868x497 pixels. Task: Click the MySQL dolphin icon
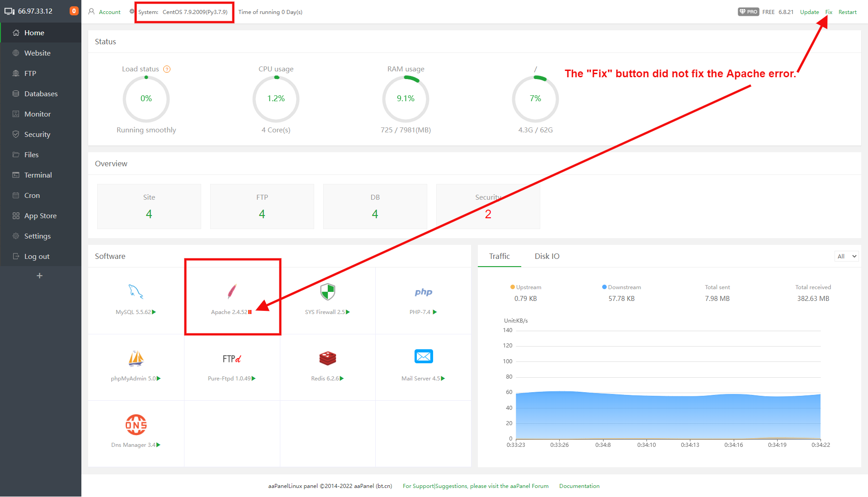click(136, 291)
